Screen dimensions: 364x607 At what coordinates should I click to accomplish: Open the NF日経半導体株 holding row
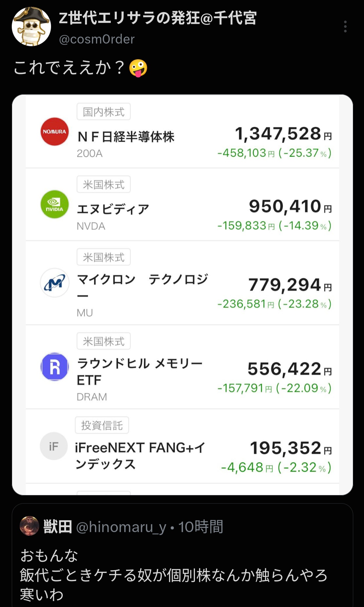click(x=182, y=132)
